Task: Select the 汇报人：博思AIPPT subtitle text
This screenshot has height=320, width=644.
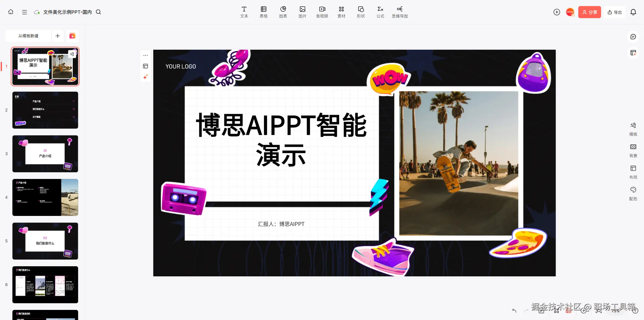Action: (x=281, y=224)
